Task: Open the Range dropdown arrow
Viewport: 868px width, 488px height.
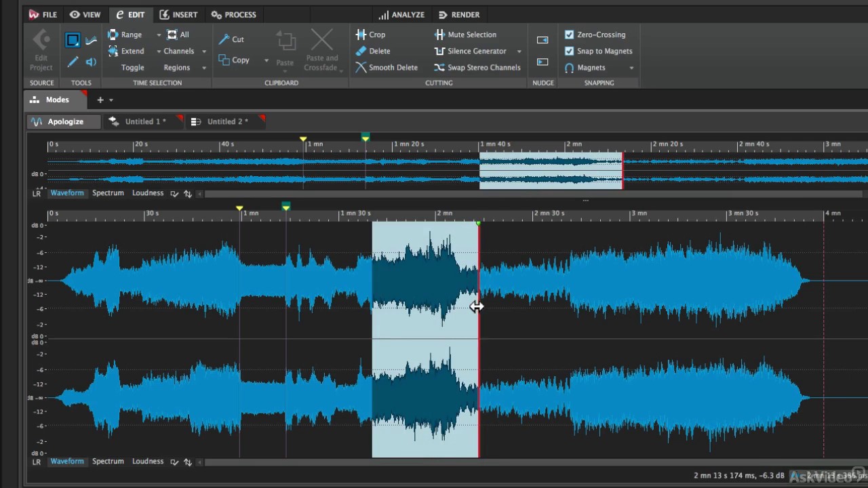Action: click(x=159, y=35)
